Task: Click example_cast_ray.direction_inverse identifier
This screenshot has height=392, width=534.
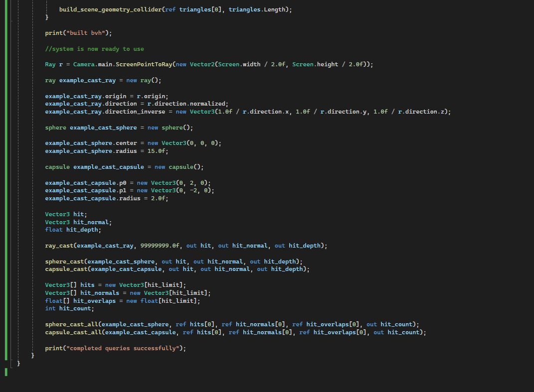Action: point(105,112)
